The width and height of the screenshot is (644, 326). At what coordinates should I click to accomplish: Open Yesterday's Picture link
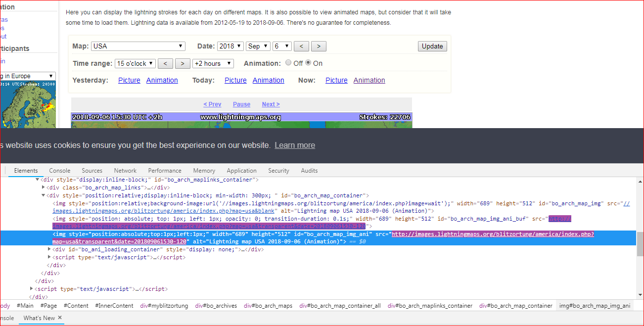click(129, 80)
